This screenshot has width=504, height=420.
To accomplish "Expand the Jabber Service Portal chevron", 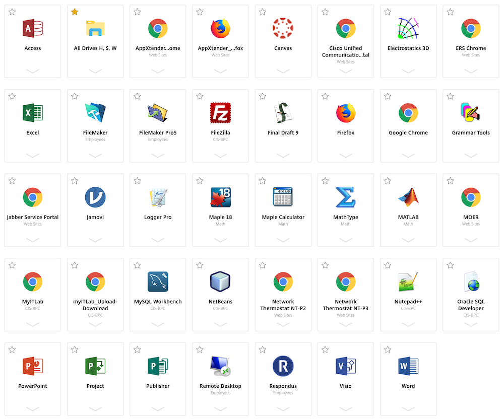I will pyautogui.click(x=32, y=240).
